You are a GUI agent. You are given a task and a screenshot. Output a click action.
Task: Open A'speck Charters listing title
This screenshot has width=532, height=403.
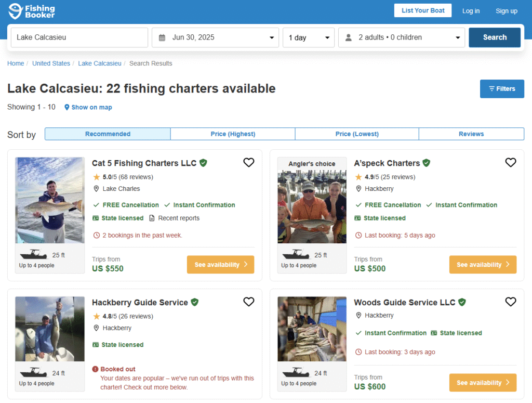[387, 163]
